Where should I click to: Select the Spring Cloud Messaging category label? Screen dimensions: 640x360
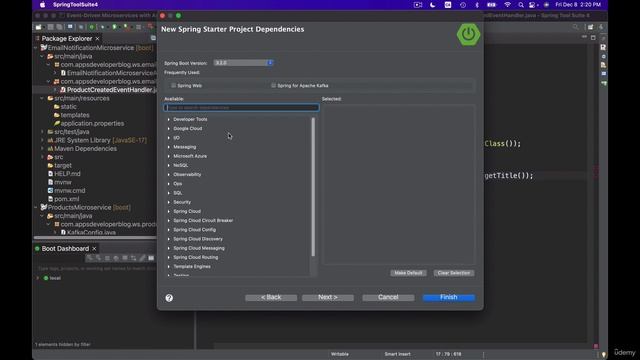coord(199,248)
